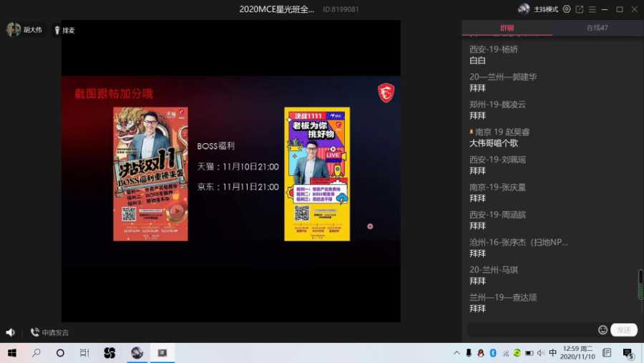Image resolution: width=644 pixels, height=363 pixels.
Task: Open the presentation app taskbar icon
Action: point(162,353)
